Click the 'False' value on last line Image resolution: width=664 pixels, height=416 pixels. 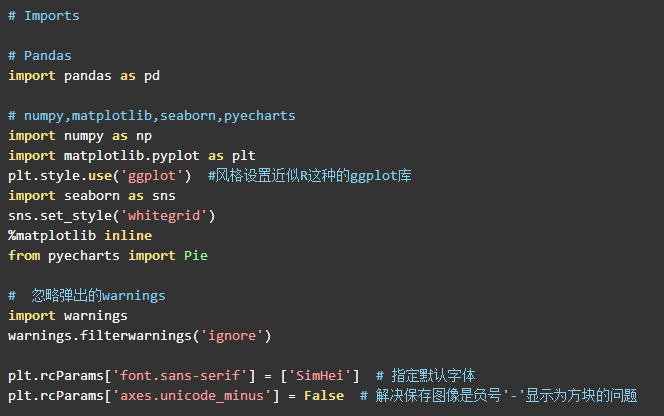click(324, 396)
